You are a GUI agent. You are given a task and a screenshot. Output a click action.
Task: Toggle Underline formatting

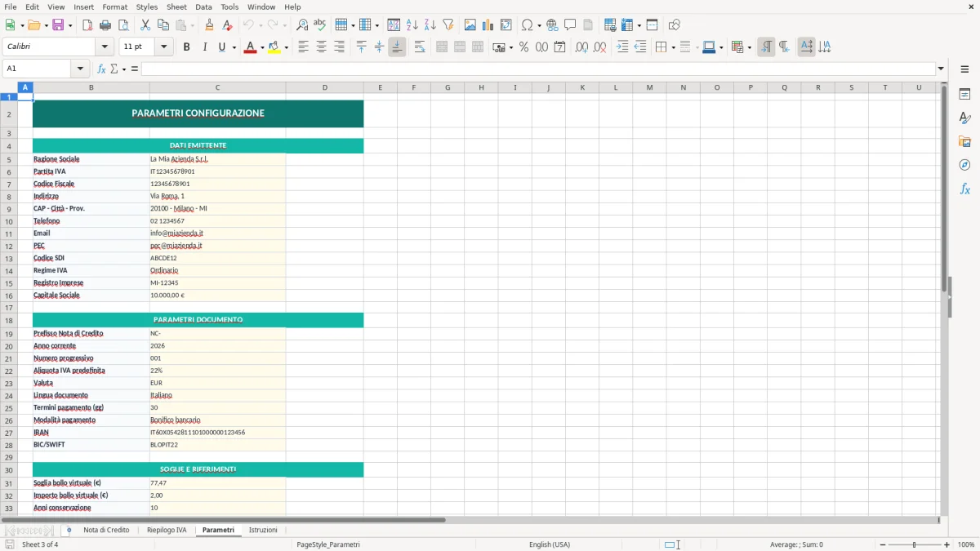[x=221, y=47]
